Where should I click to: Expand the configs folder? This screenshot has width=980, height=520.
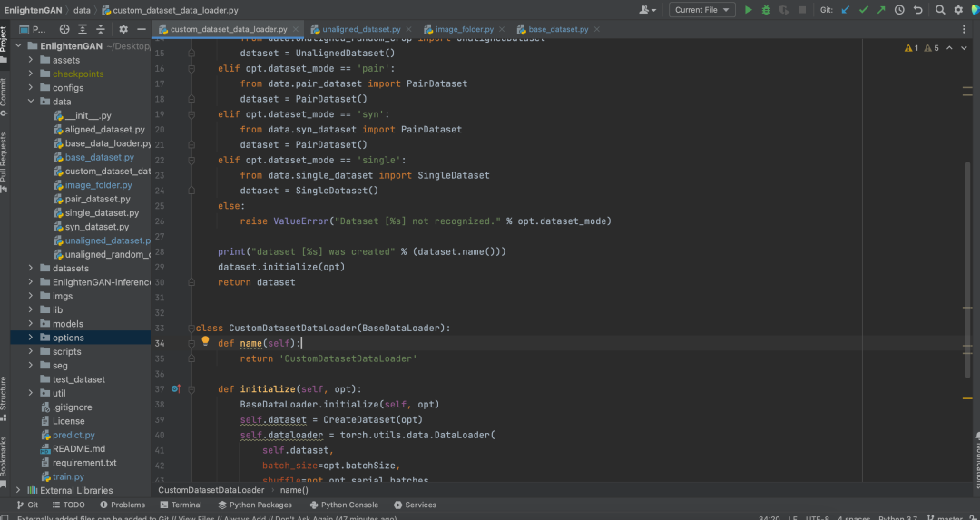point(31,87)
